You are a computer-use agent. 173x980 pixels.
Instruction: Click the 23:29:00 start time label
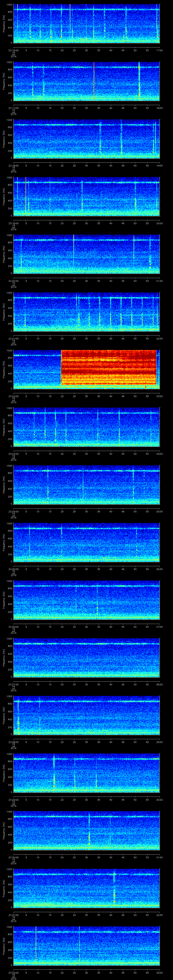tap(13, 800)
